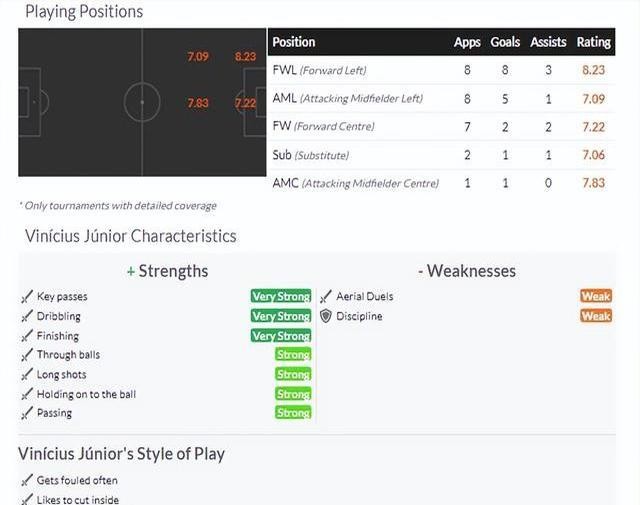Click the sword icon beside Key passes
The height and width of the screenshot is (505, 640).
click(x=27, y=297)
